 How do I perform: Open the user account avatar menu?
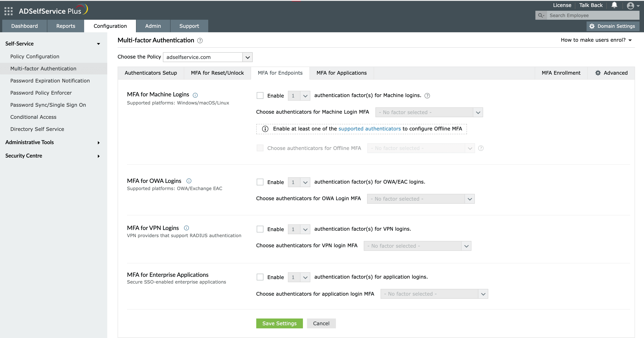630,6
